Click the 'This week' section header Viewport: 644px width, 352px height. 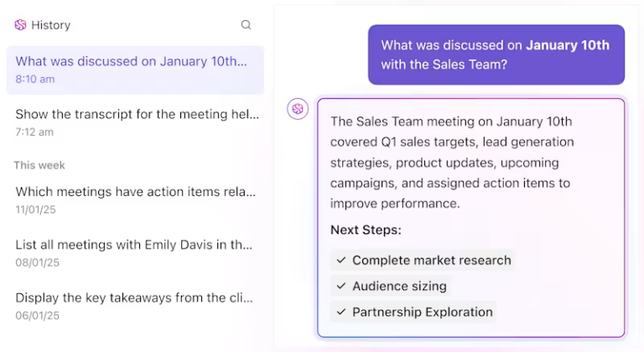pos(39,165)
